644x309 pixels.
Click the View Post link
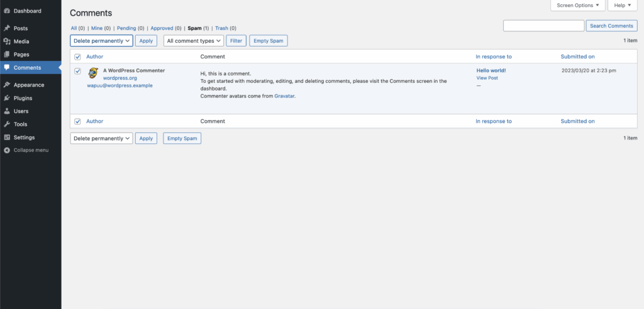point(487,78)
